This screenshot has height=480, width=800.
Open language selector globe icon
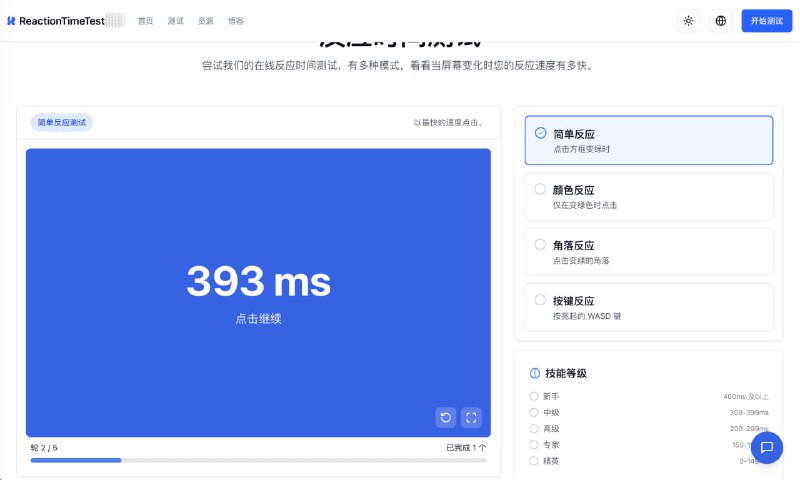tap(721, 20)
